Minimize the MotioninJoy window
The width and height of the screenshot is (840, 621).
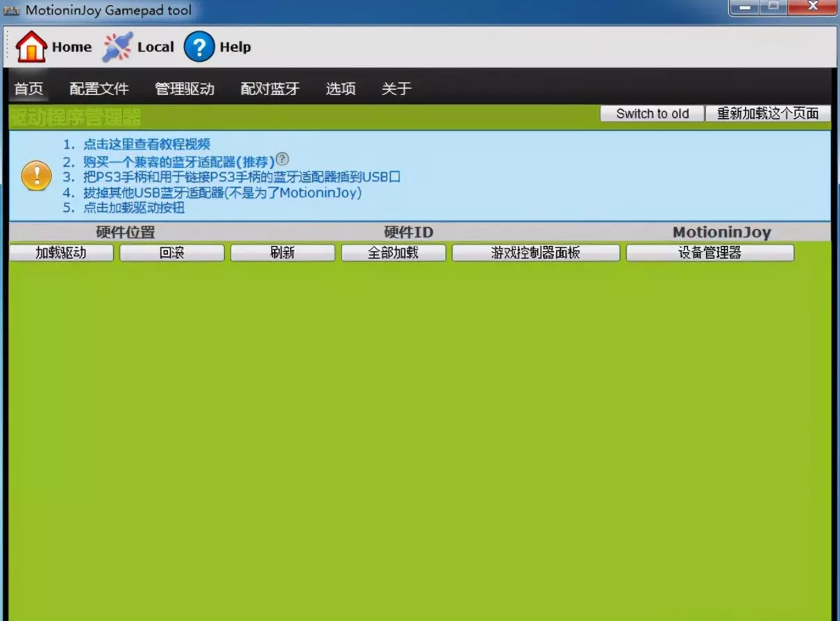(745, 7)
